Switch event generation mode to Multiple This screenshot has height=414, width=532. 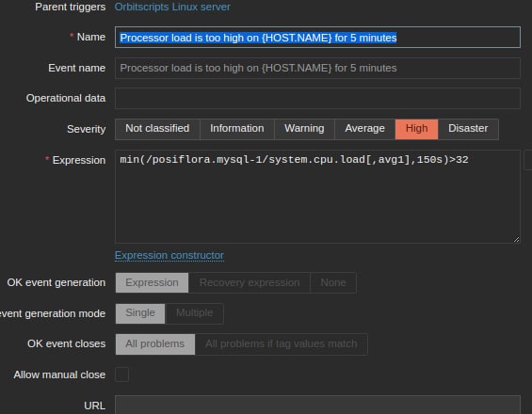pos(194,313)
